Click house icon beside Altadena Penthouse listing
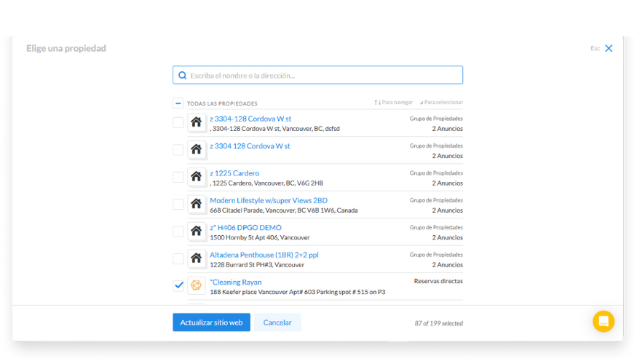637x364 pixels. click(x=196, y=258)
